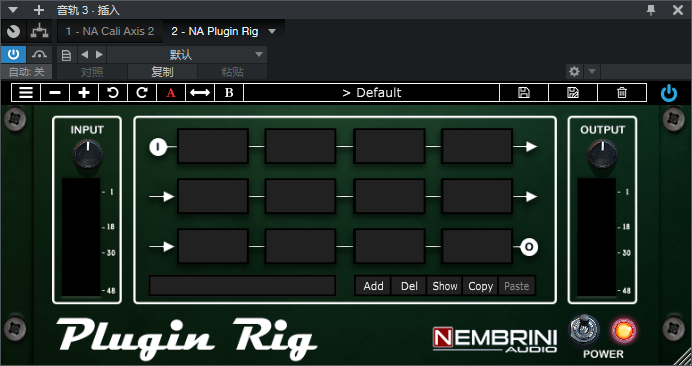Select the second slot in the top row
The width and height of the screenshot is (692, 366).
tap(301, 146)
